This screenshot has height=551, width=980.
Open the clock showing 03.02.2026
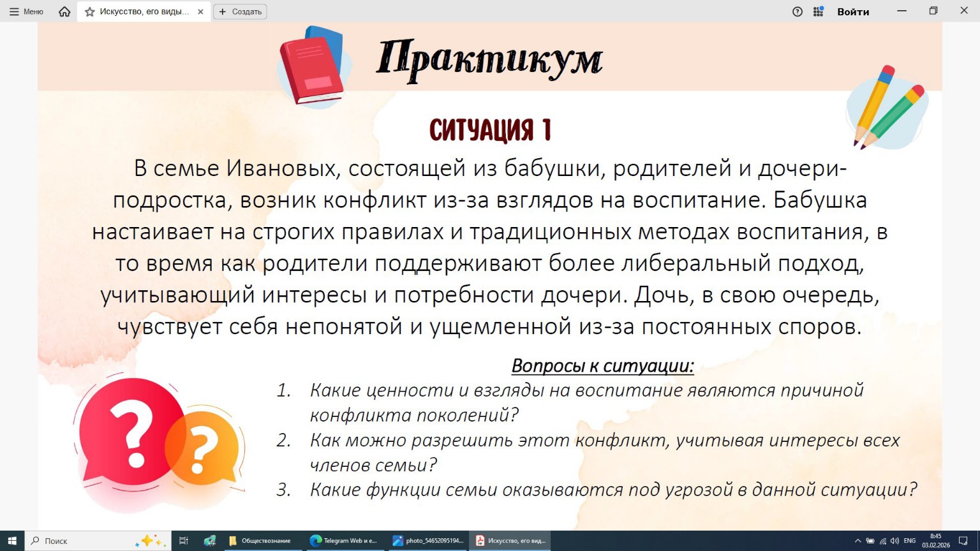[934, 540]
